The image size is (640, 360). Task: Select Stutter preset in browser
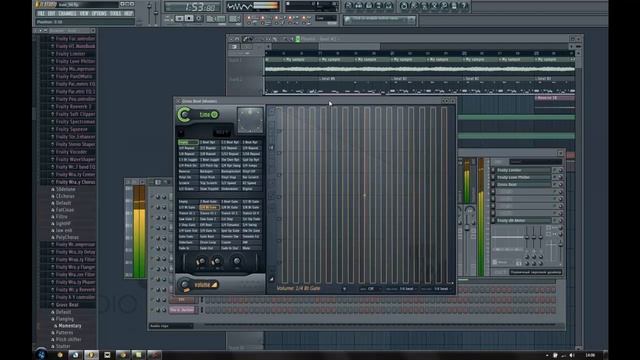coord(63,346)
